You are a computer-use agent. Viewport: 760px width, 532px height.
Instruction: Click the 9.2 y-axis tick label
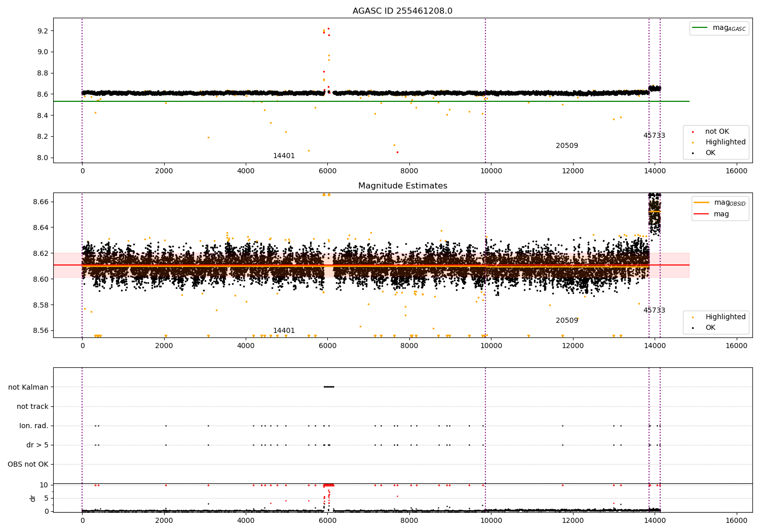(x=43, y=31)
